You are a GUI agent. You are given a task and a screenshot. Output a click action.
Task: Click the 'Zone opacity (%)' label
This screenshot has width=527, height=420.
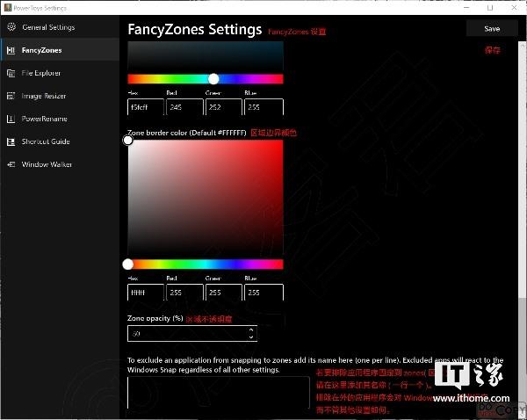tap(155, 318)
